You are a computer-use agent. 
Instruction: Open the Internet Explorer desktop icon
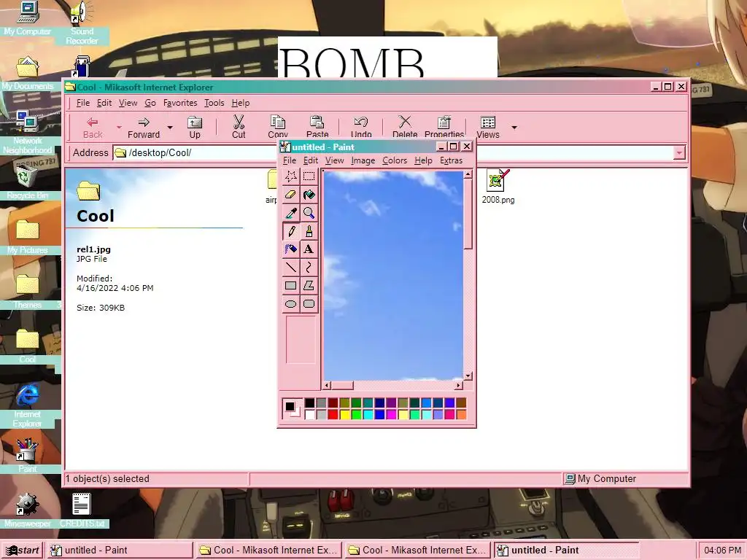point(27,405)
